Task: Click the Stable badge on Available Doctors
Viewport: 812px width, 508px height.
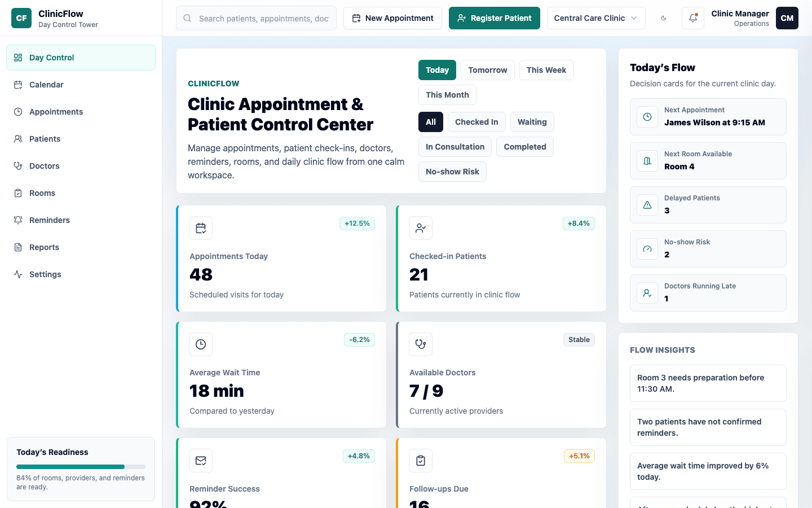Action: pos(579,340)
